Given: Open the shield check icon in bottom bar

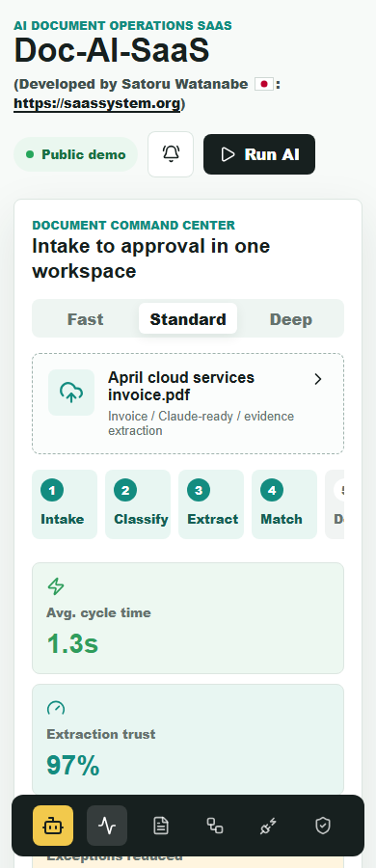Looking at the screenshot, I should [323, 826].
